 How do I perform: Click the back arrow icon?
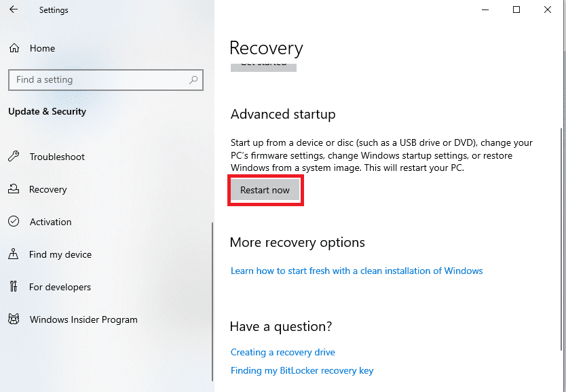14,9
